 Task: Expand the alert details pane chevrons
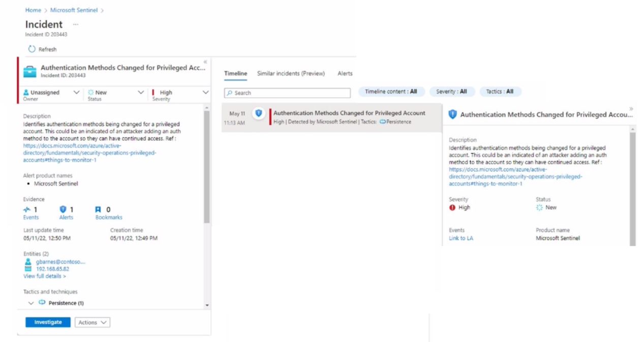click(631, 108)
